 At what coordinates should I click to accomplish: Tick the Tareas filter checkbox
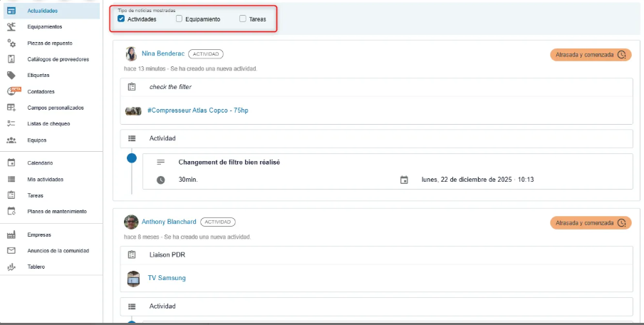[243, 19]
